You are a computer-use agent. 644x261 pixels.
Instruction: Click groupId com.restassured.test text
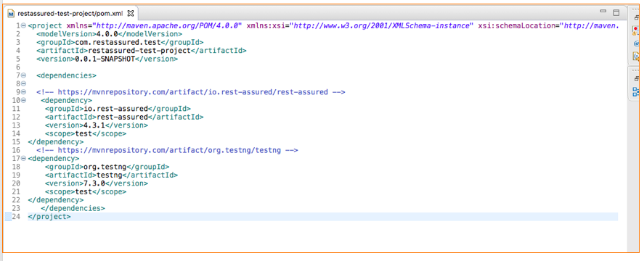click(120, 42)
